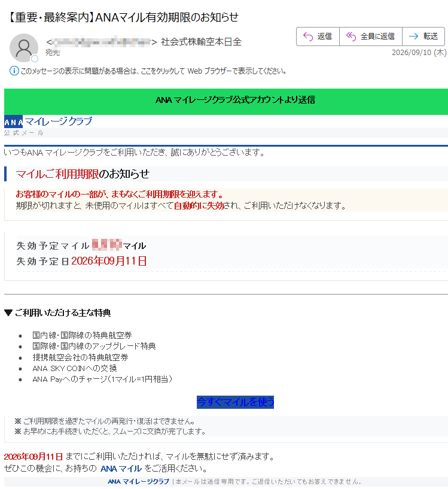Click red bottom date 2026年09月11日
448x489 pixels.
pyautogui.click(x=33, y=457)
